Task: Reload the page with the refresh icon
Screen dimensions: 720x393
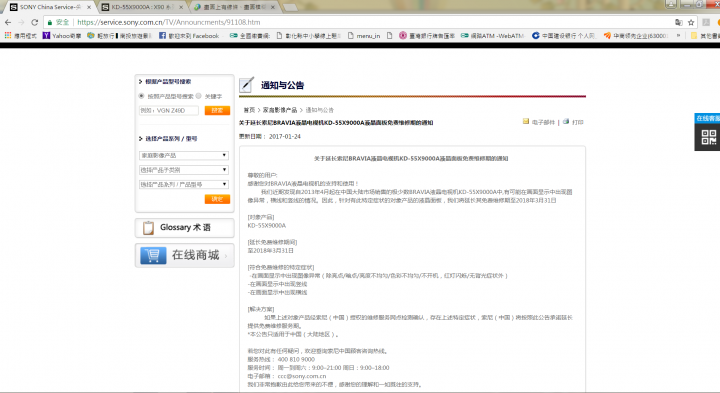Action: [x=34, y=22]
